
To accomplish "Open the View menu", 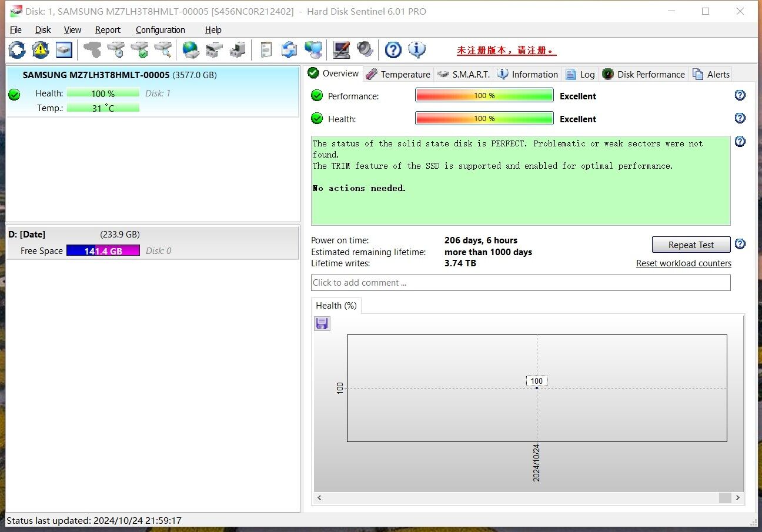I will [x=72, y=30].
